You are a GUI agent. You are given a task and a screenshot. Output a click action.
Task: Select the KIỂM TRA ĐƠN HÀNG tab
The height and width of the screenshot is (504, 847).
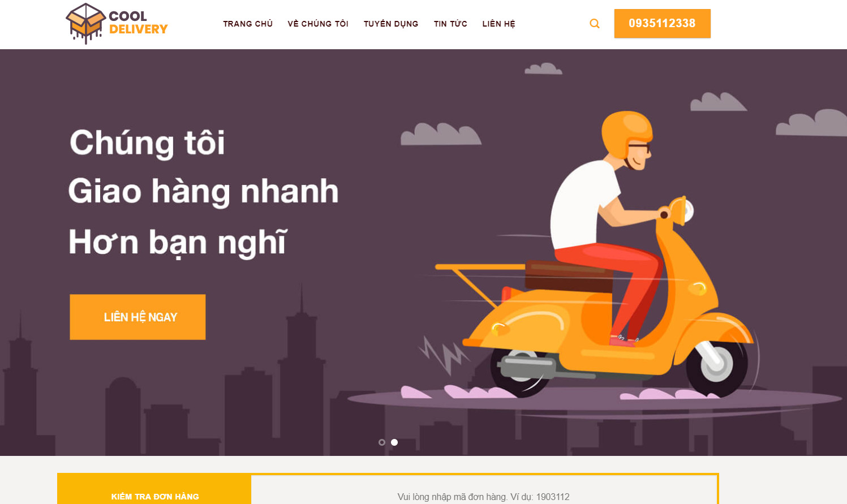(154, 490)
